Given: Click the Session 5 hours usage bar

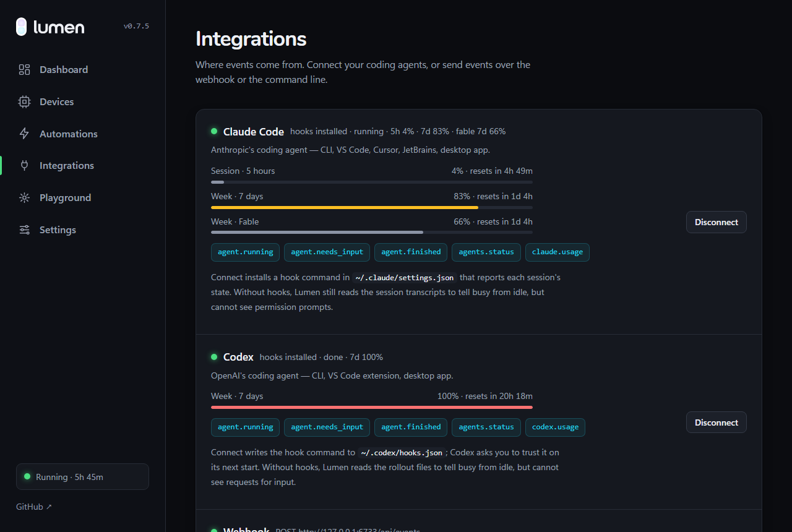Looking at the screenshot, I should click(372, 182).
